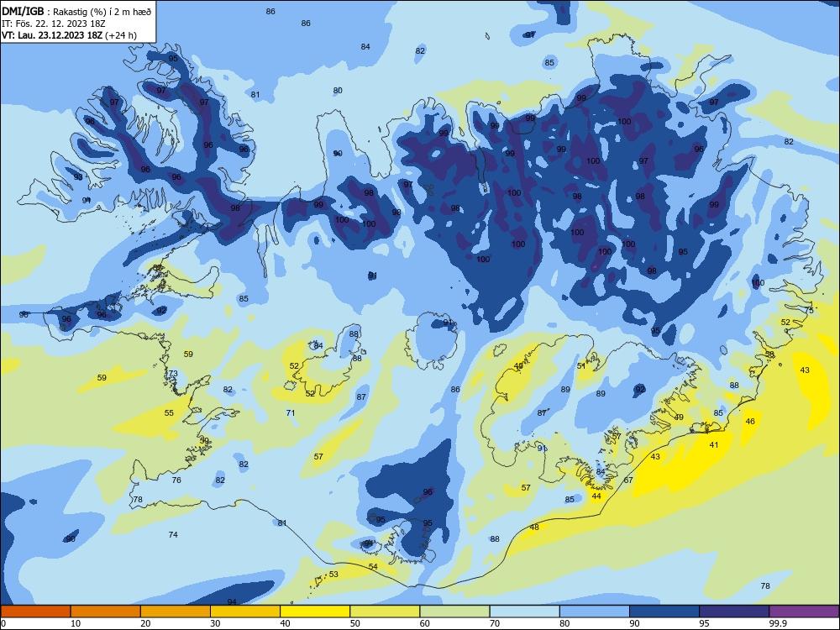Click the humidity value '67' near the southeast coast
The height and width of the screenshot is (630, 840).
click(628, 480)
